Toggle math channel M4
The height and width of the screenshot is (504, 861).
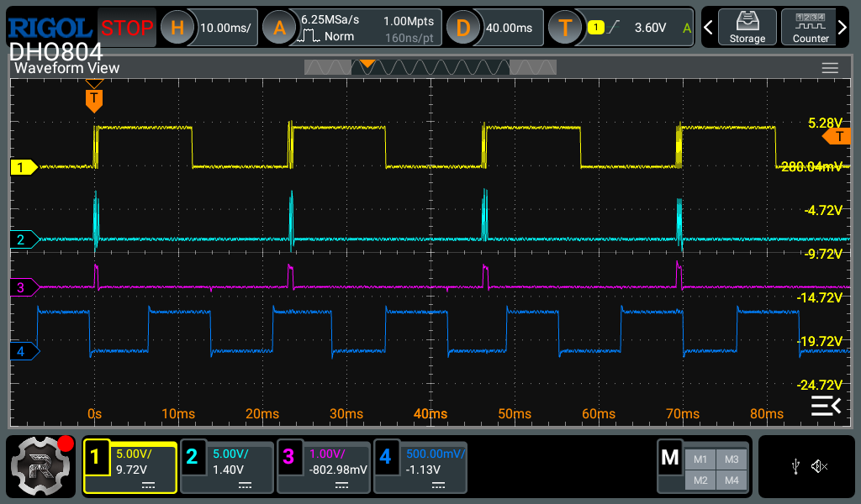[732, 480]
